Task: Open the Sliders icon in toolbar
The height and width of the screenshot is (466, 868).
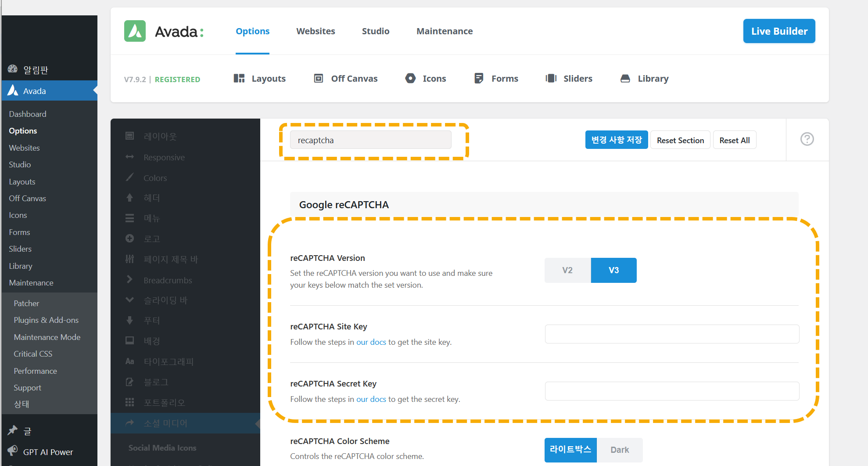Action: pos(551,79)
